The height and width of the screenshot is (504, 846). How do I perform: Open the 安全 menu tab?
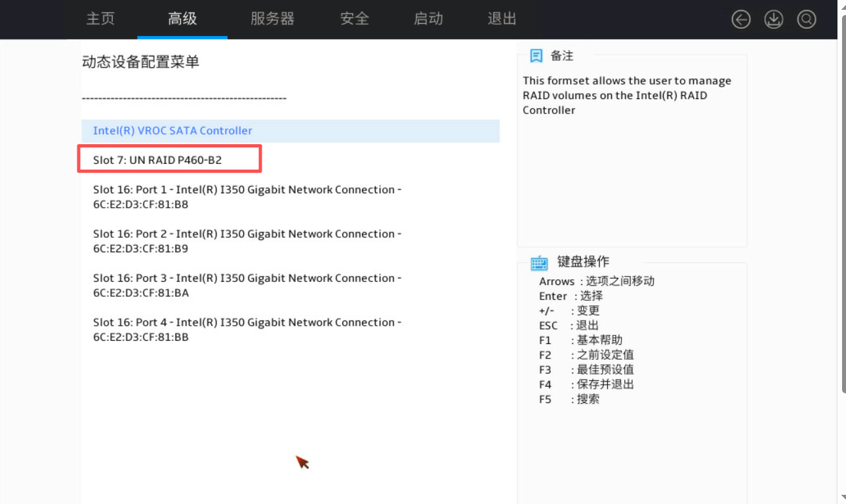354,19
